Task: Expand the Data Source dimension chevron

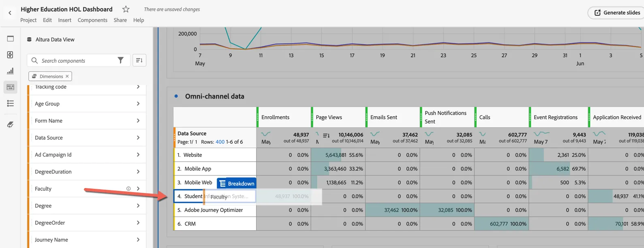Action: (138, 138)
